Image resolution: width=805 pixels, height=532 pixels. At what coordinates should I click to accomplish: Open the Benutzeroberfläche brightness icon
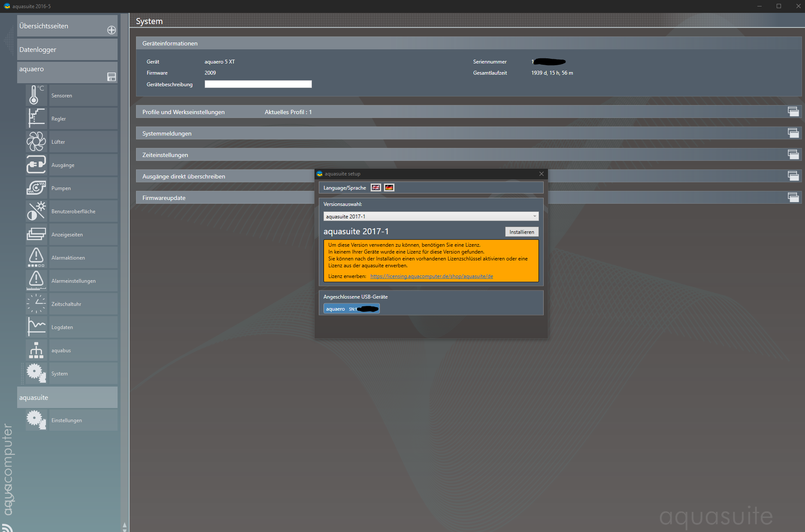tap(36, 211)
